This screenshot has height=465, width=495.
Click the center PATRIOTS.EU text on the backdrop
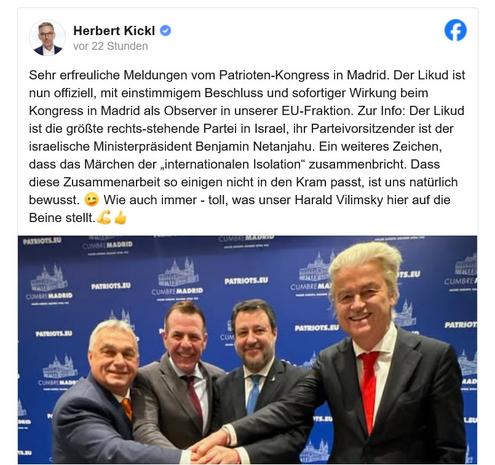[x=246, y=281]
